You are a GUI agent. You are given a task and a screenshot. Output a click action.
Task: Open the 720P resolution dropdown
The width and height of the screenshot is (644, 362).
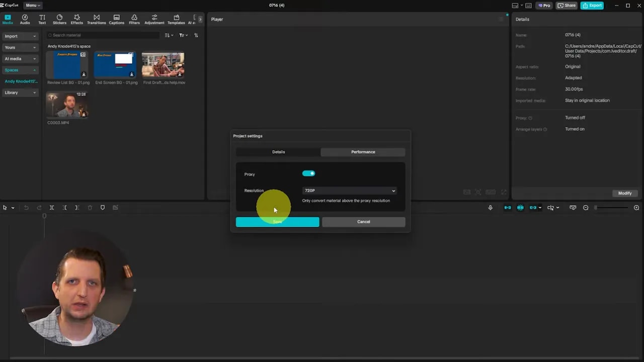[x=349, y=191]
